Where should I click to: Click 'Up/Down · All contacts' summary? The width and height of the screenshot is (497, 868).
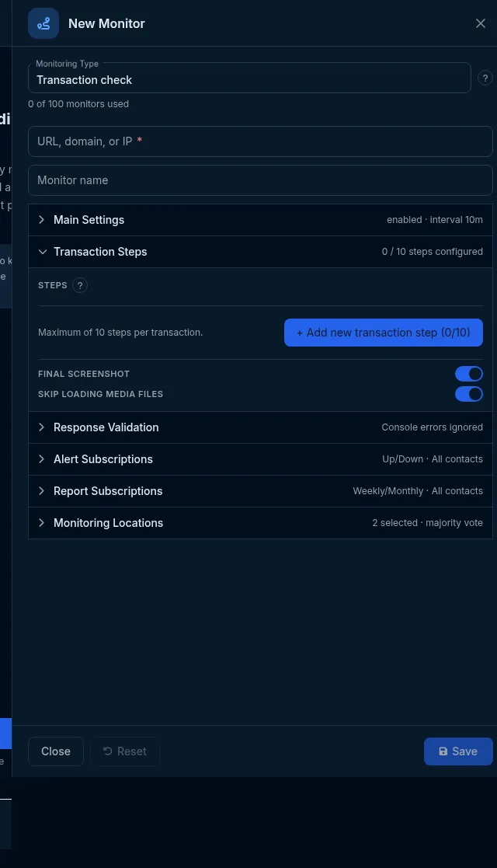[433, 459]
